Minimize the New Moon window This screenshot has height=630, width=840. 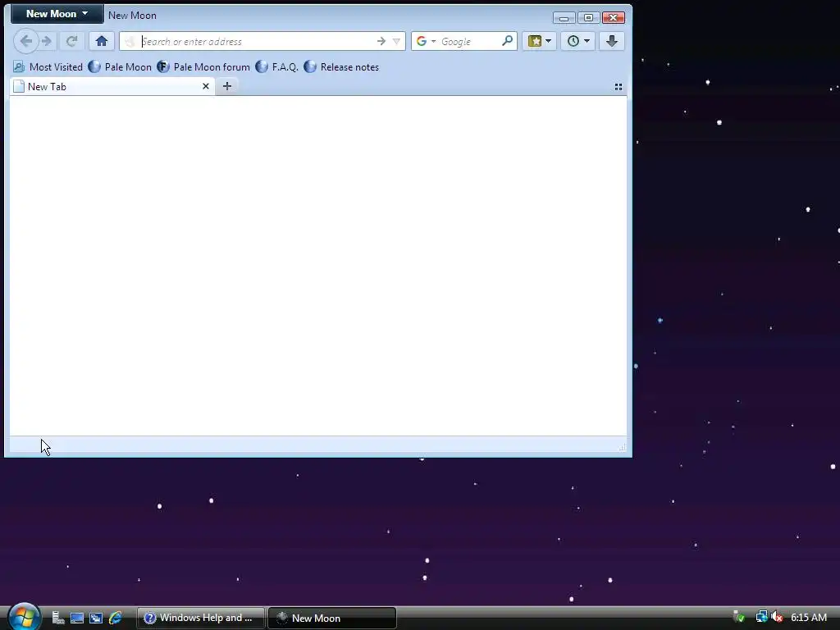(564, 18)
